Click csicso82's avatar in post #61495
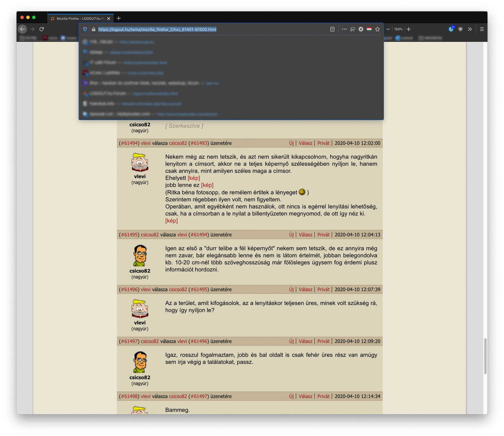The height and width of the screenshot is (436, 504). 140,255
